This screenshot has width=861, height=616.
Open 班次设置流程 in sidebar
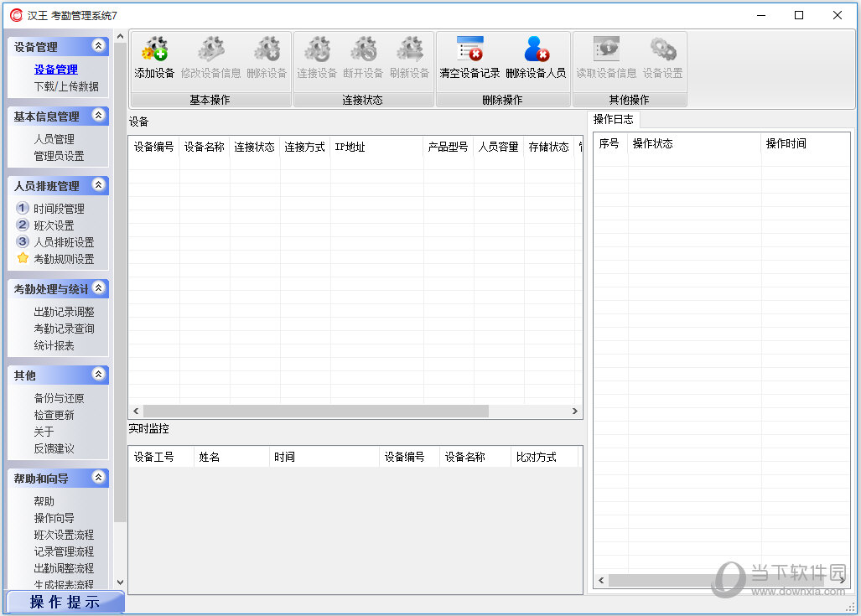tap(65, 536)
